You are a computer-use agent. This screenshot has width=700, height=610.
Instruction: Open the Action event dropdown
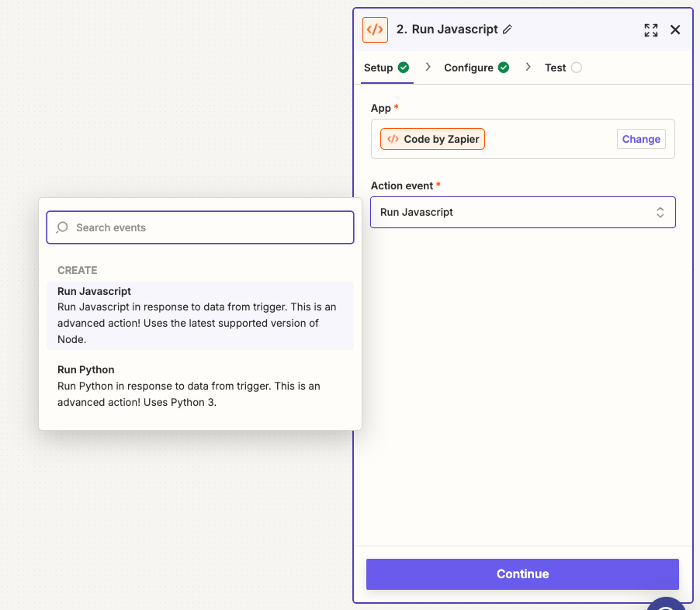(x=523, y=212)
